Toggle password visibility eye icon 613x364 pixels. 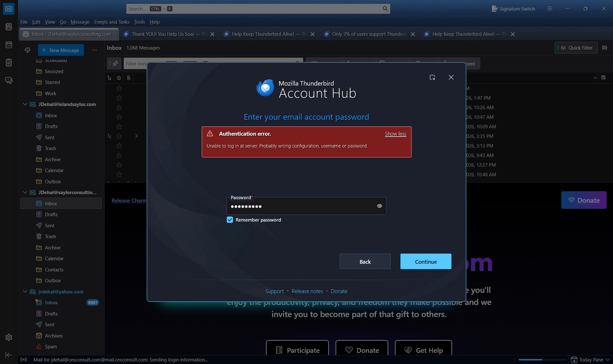(379, 206)
